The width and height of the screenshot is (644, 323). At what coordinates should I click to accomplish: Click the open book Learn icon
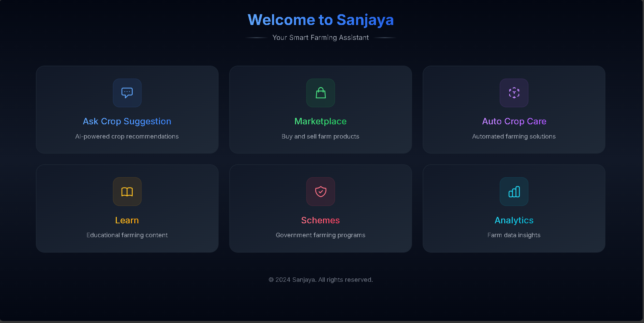(x=127, y=192)
